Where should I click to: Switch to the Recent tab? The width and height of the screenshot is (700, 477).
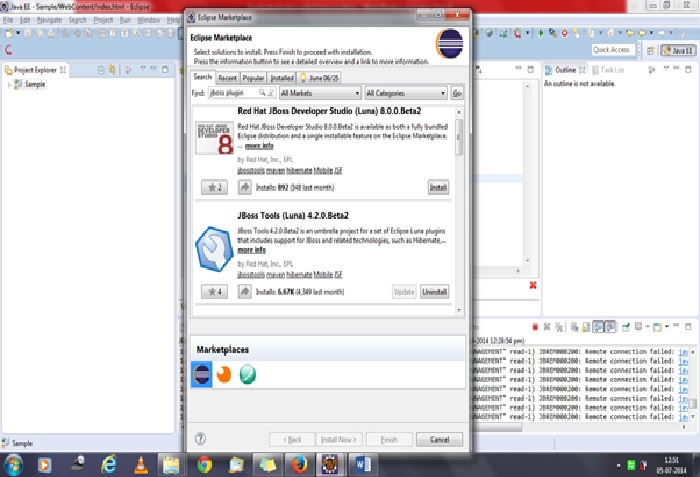[x=228, y=78]
